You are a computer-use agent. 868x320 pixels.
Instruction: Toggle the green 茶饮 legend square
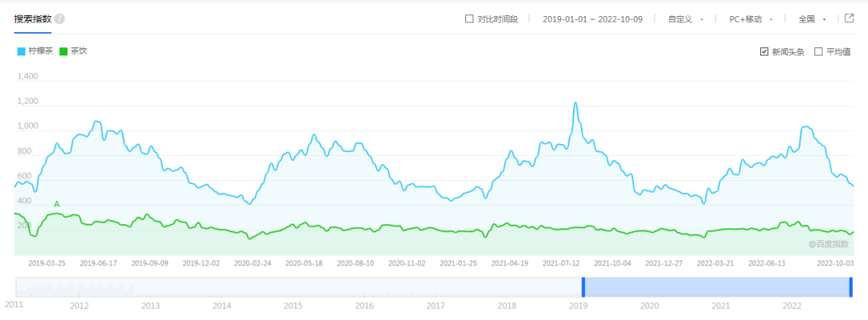click(63, 51)
